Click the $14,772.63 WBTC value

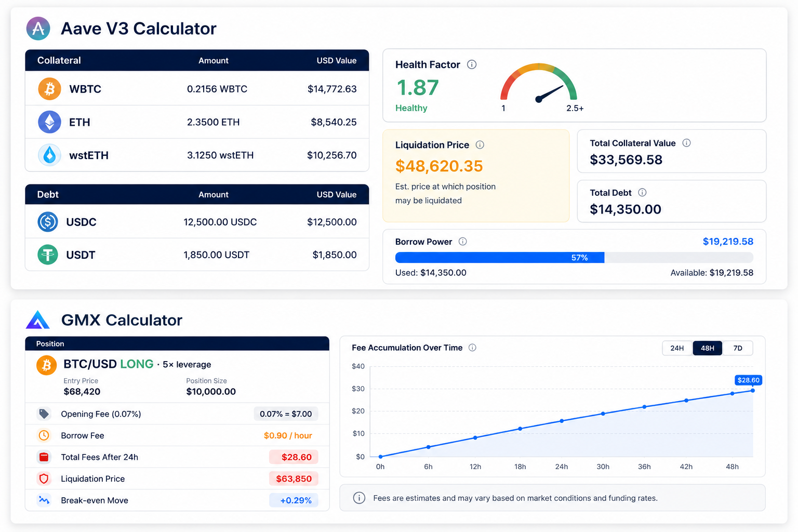pyautogui.click(x=332, y=89)
